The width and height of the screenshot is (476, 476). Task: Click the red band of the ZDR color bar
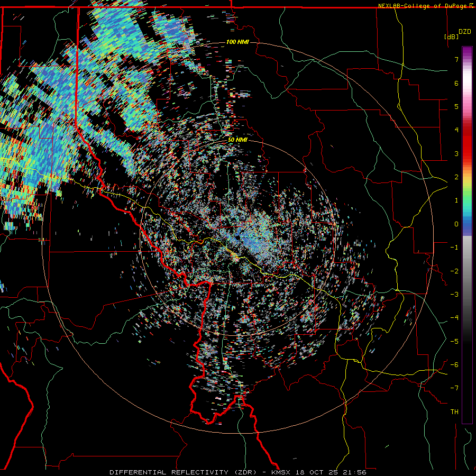point(467,143)
